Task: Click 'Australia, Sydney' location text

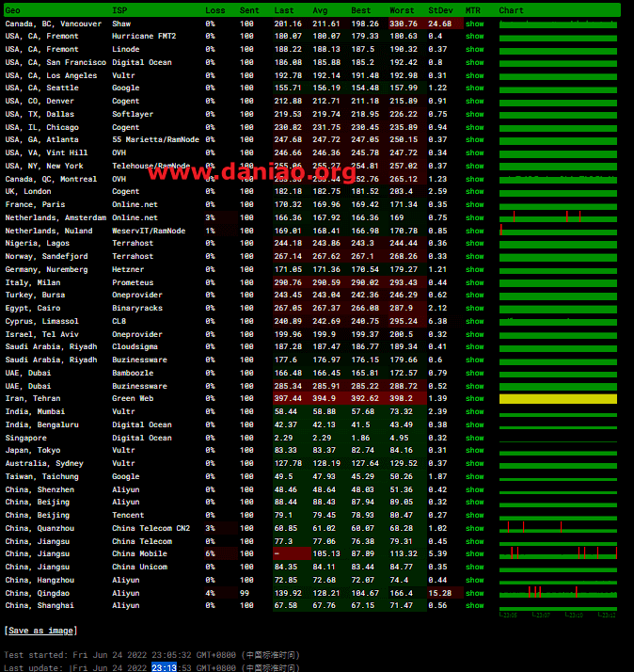Action: tap(44, 463)
